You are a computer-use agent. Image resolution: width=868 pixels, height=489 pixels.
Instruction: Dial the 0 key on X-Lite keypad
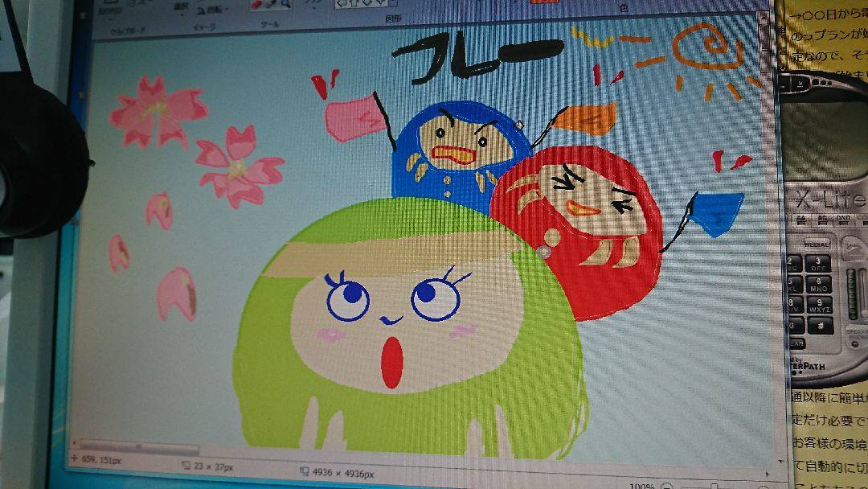796,325
